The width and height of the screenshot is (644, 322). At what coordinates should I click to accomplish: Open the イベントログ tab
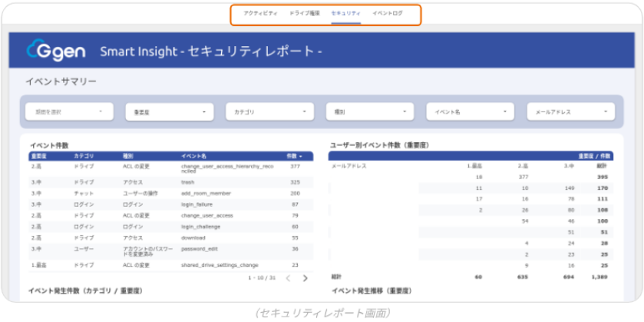pos(388,13)
